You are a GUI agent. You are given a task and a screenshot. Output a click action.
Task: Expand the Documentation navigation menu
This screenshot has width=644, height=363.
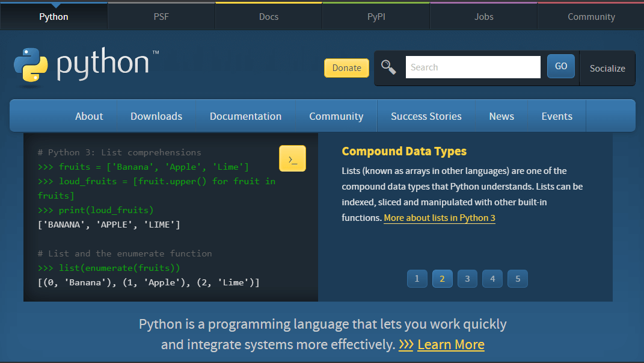(245, 116)
